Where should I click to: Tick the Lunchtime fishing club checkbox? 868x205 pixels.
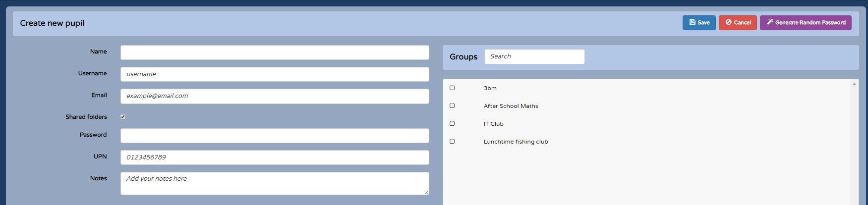coord(452,141)
